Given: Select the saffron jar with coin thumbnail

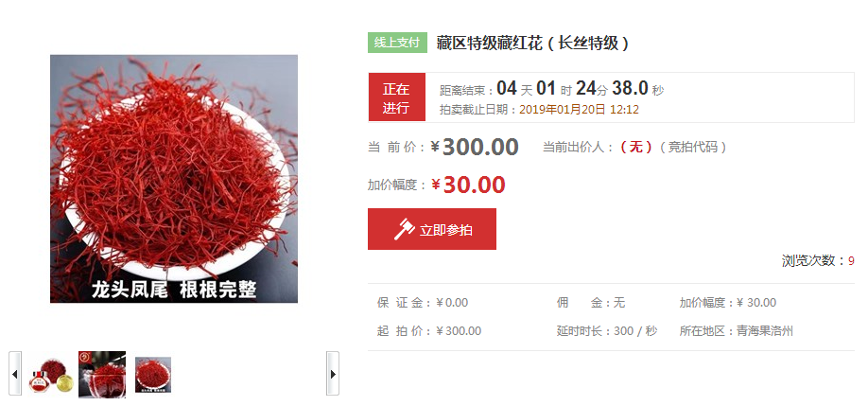Looking at the screenshot, I should point(51,375).
